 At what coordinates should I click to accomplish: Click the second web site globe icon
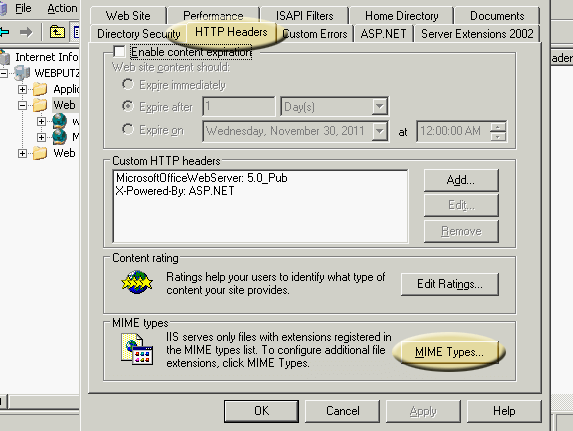(x=59, y=137)
